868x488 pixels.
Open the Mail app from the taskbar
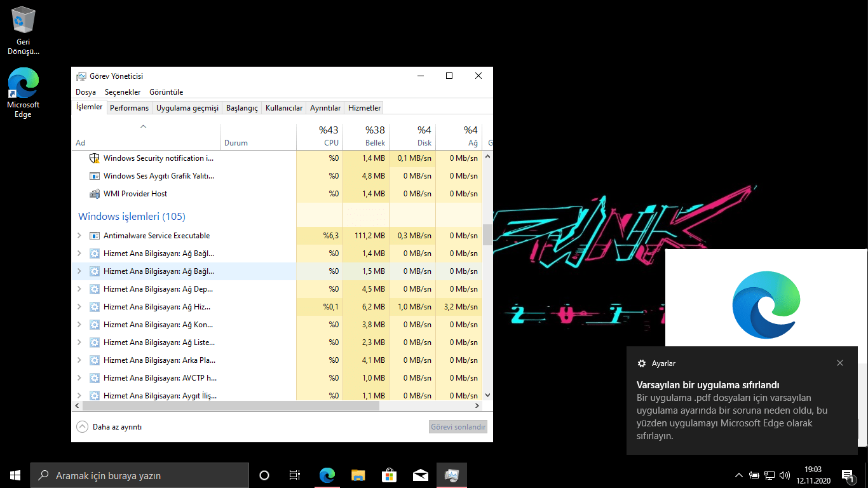[421, 475]
